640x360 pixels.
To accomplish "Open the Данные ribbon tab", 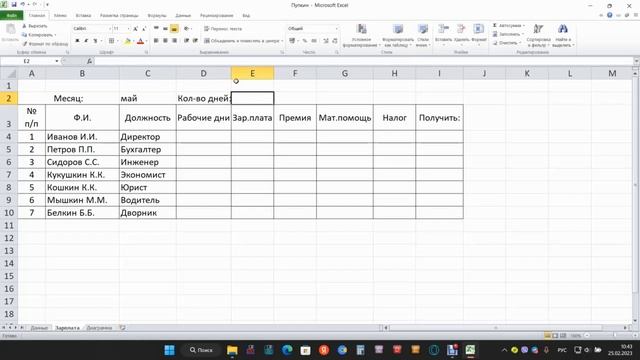I will pos(183,16).
